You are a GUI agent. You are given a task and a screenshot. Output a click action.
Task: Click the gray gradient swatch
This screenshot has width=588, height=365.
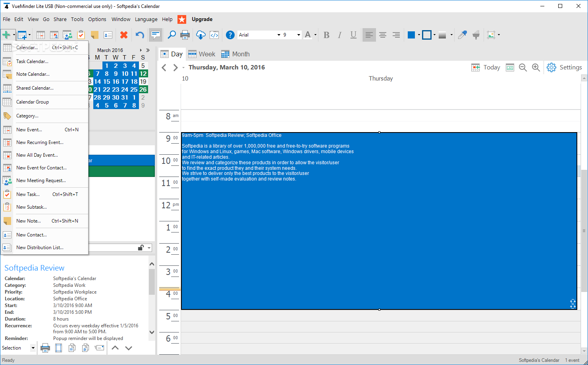442,35
